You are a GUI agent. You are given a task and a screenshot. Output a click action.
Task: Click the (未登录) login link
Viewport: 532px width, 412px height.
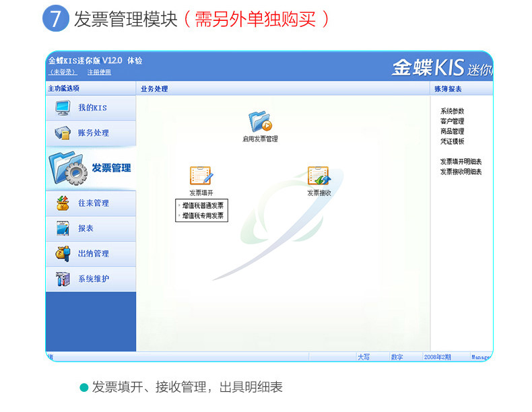[63, 72]
